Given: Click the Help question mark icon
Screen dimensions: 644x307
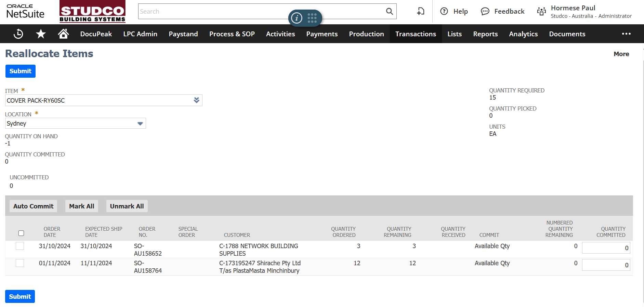Looking at the screenshot, I should click(x=444, y=11).
